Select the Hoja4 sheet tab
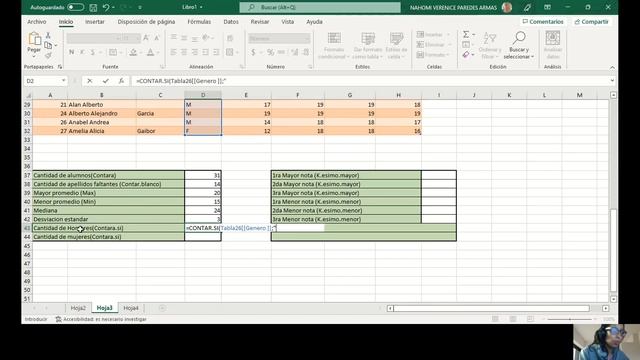Image resolution: width=640 pixels, height=360 pixels. pyautogui.click(x=131, y=308)
